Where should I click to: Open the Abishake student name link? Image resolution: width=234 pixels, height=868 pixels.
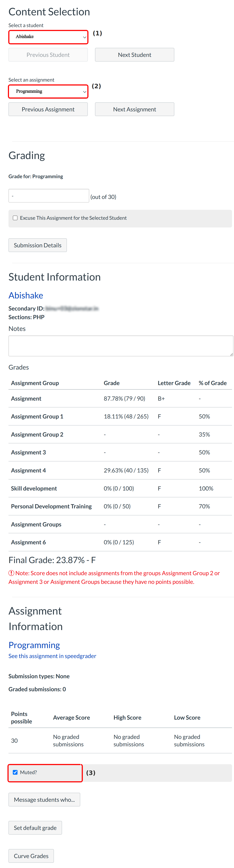click(26, 296)
